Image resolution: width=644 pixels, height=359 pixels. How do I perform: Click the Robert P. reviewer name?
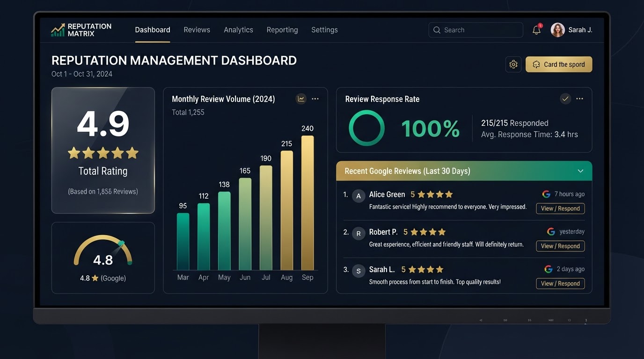[x=383, y=232]
